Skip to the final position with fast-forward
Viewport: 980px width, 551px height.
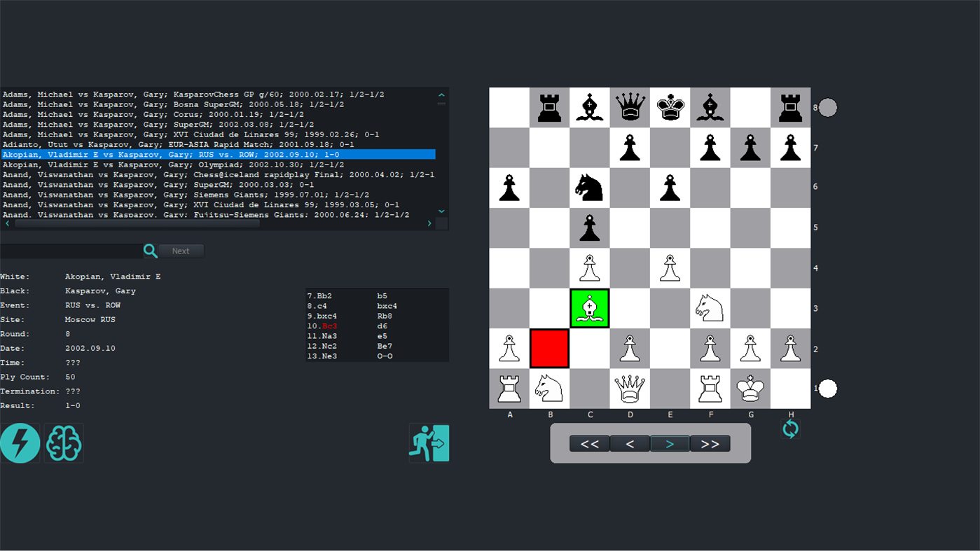(x=710, y=443)
